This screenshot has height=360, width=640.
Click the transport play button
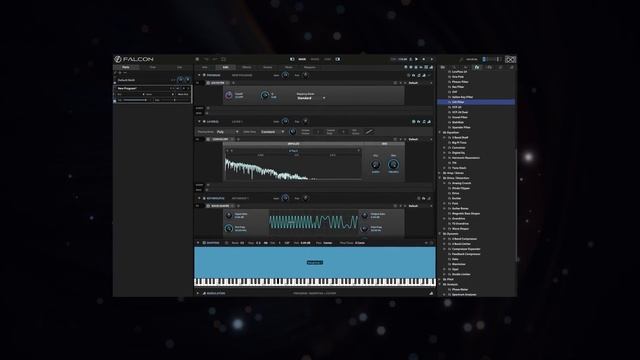tap(416, 59)
